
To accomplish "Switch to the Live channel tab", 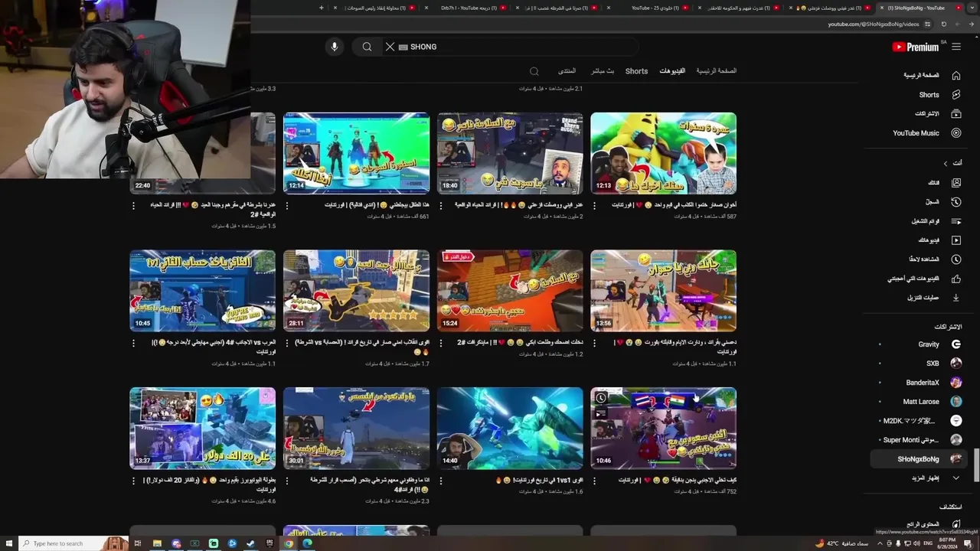I will tap(603, 71).
